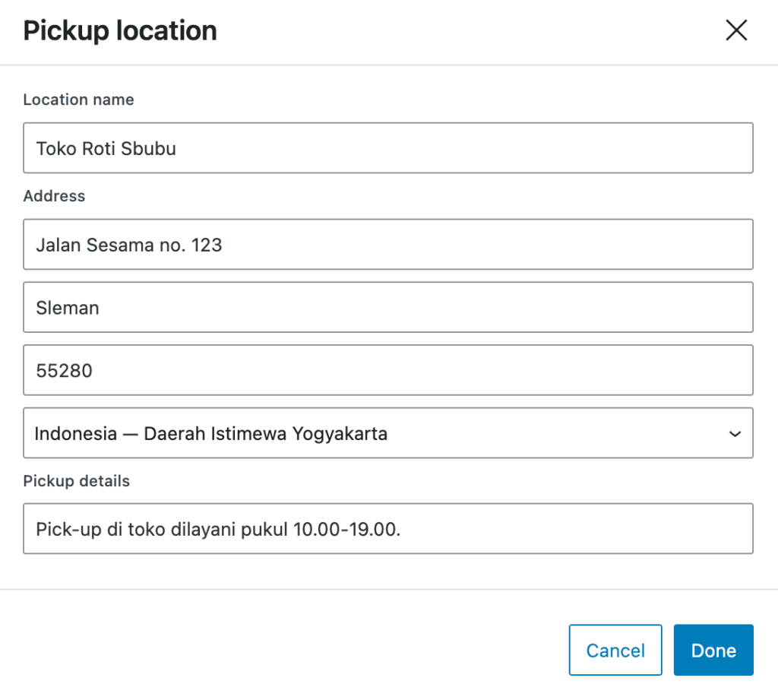The height and width of the screenshot is (700, 778).
Task: Click the Address section label
Action: [x=54, y=195]
